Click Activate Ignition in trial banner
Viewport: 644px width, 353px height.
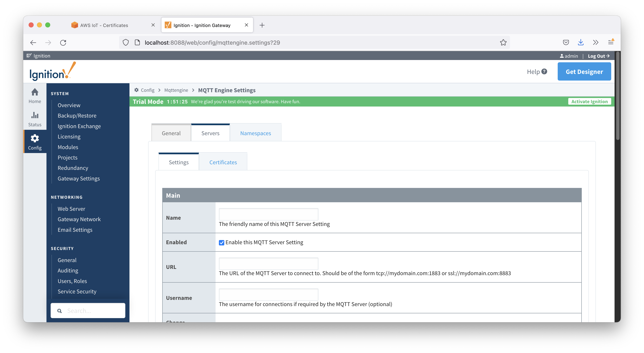tap(589, 101)
